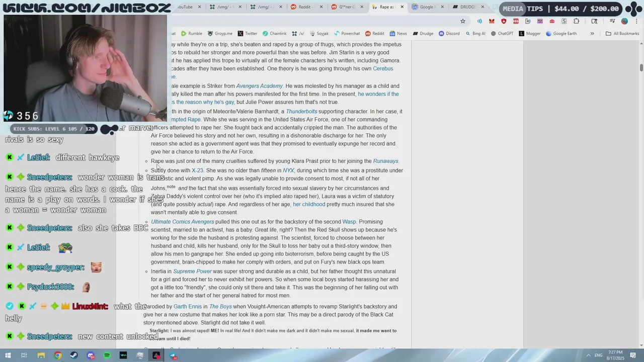Open the Mogger bookmark

[529, 34]
